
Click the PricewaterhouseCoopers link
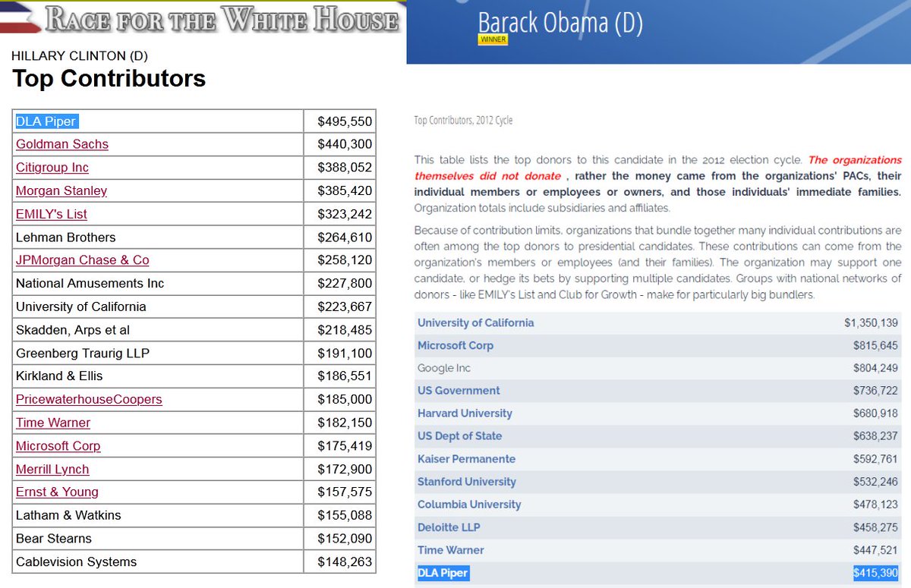[x=89, y=399]
